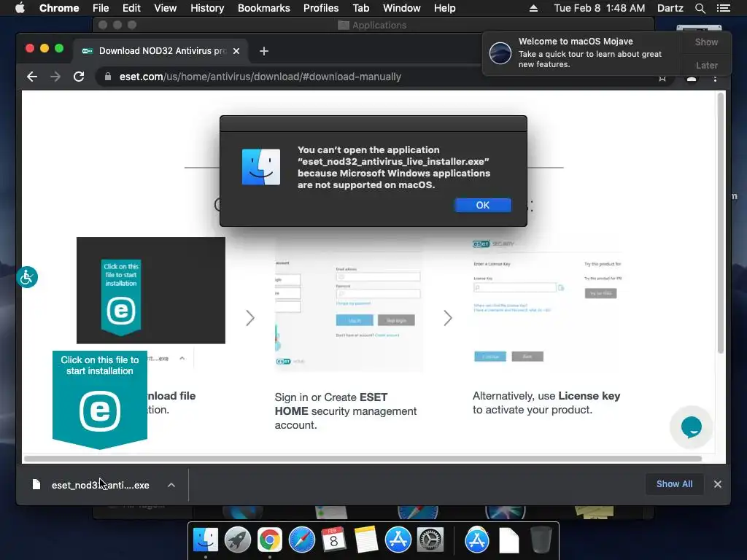Open a new tab with plus button
Screen dimensions: 747x560
coord(264,51)
